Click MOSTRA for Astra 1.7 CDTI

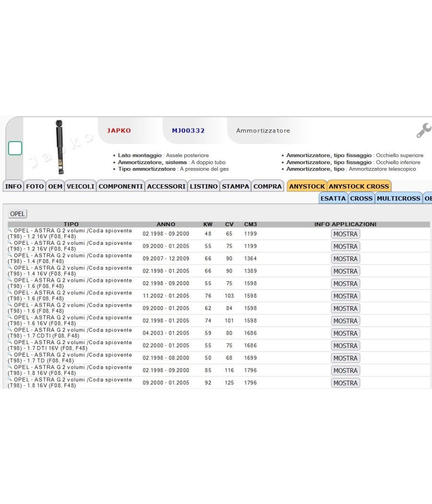click(346, 333)
